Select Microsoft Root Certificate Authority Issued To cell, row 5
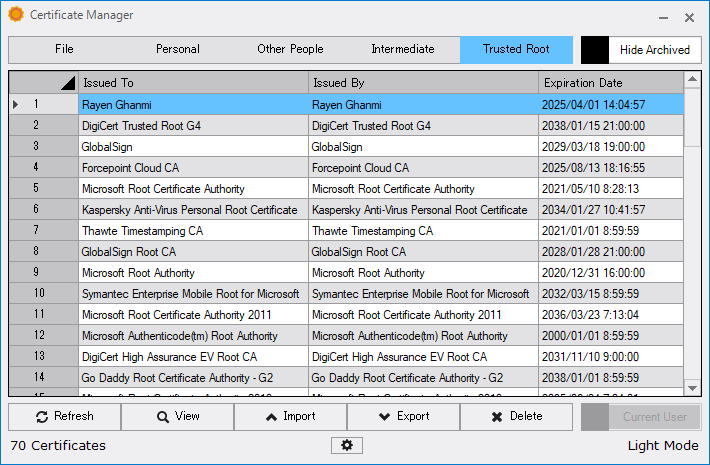 click(x=193, y=188)
